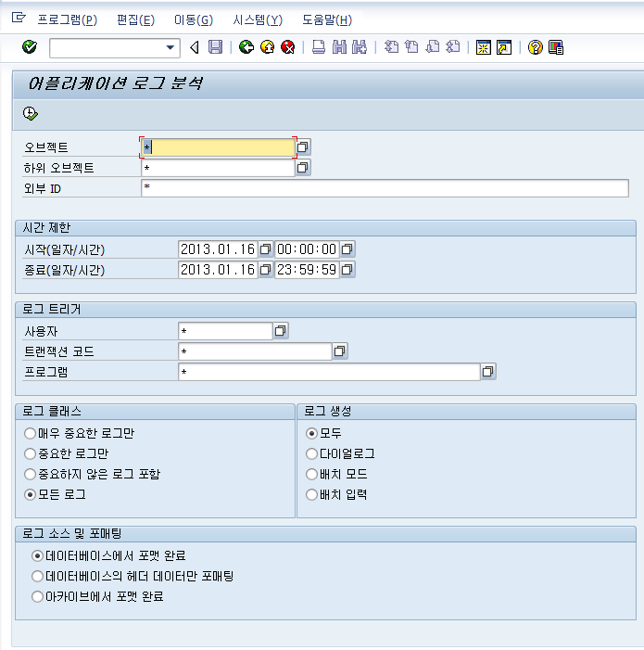Select 배치 입력 radio button
Viewport: 644px width, 650px height.
click(311, 494)
